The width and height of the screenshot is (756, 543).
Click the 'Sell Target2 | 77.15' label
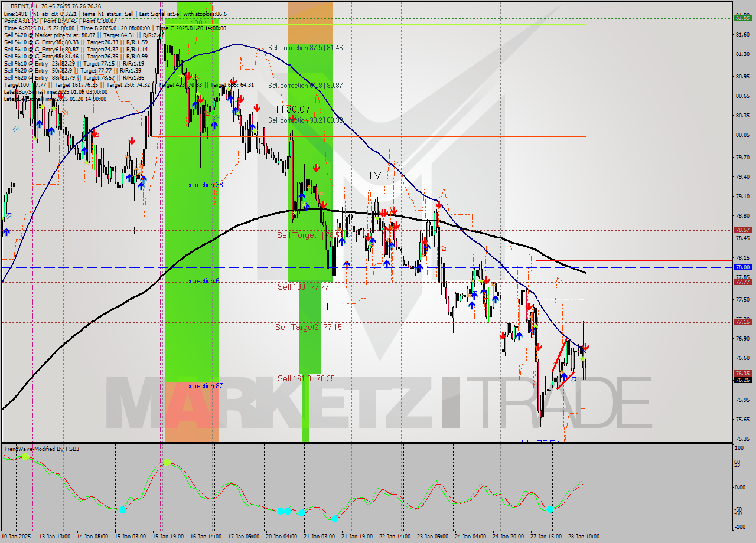pos(308,327)
